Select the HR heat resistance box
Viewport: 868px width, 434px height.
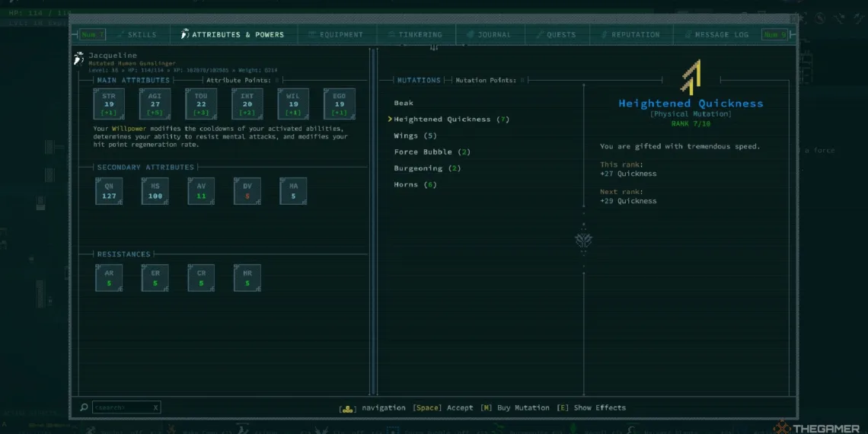[x=247, y=278]
